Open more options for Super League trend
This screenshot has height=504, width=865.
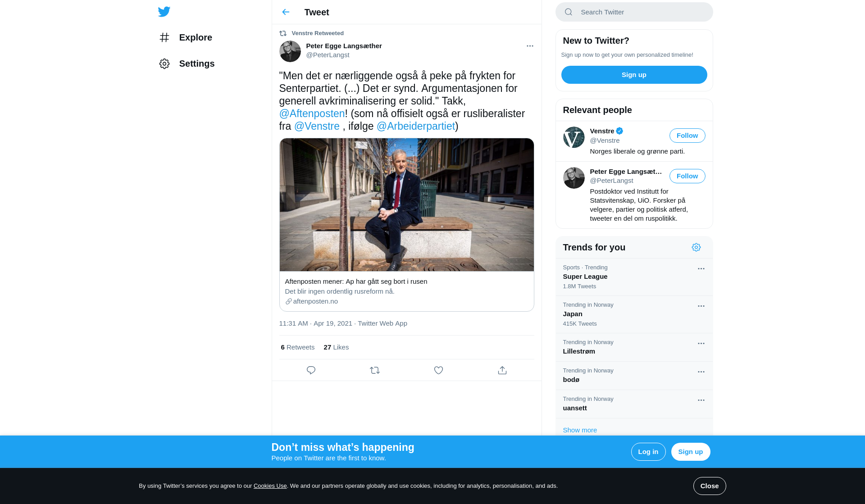point(701,268)
